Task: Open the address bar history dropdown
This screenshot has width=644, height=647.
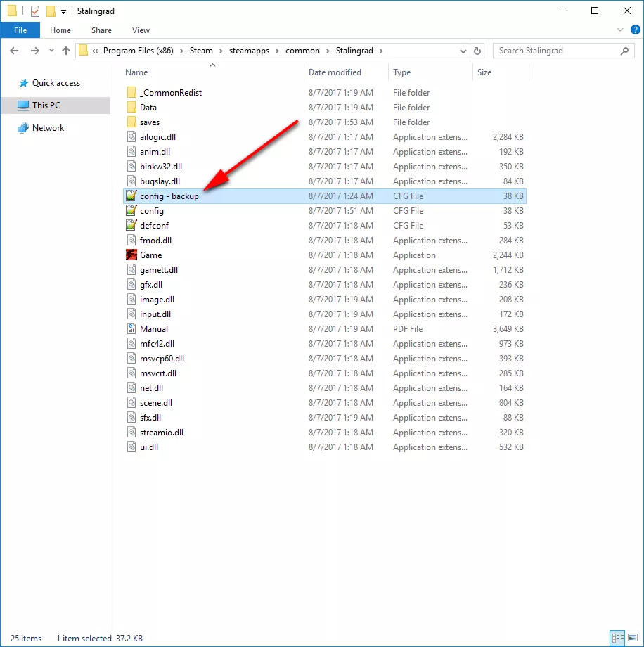Action: 463,51
